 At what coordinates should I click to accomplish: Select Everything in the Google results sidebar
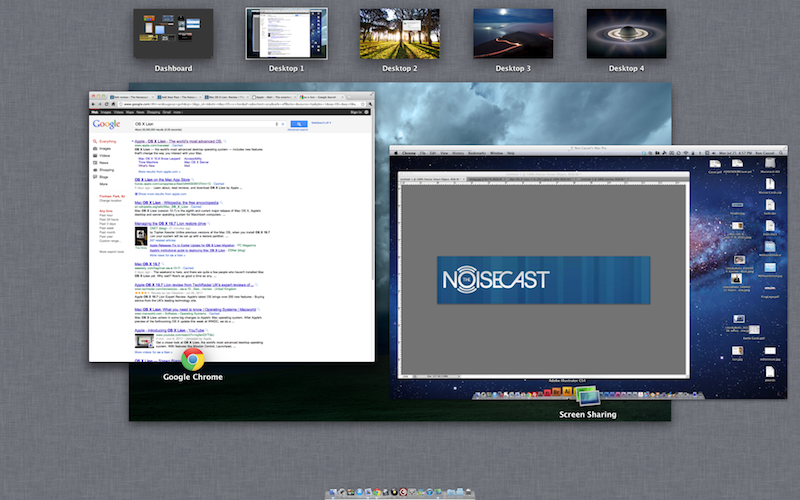click(108, 141)
